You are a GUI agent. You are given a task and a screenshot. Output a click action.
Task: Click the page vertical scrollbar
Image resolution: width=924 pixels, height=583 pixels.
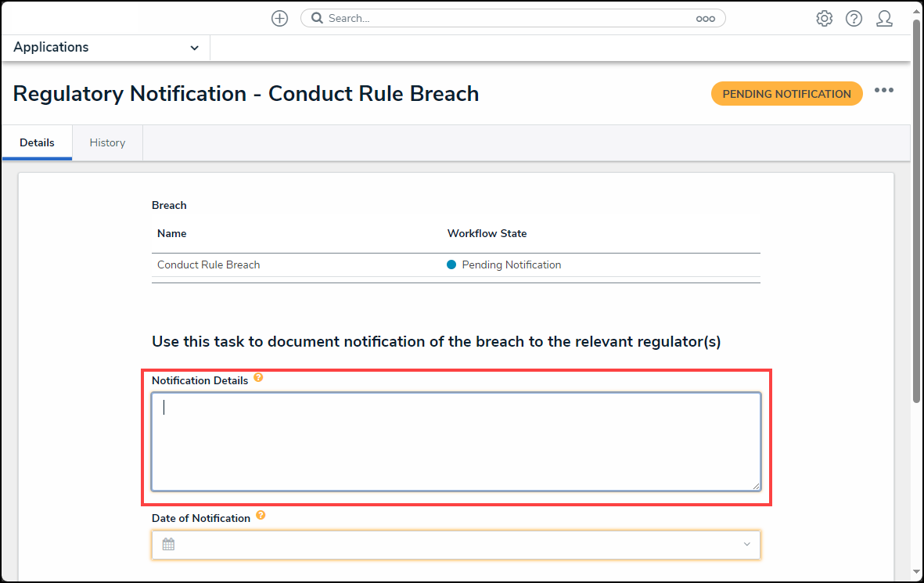pyautogui.click(x=916, y=211)
